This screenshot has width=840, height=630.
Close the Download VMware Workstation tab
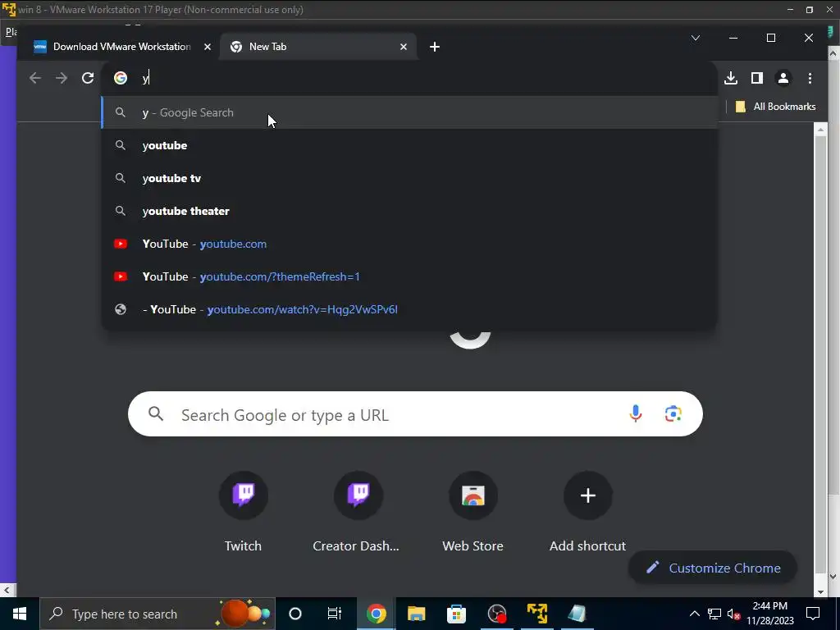click(x=208, y=47)
